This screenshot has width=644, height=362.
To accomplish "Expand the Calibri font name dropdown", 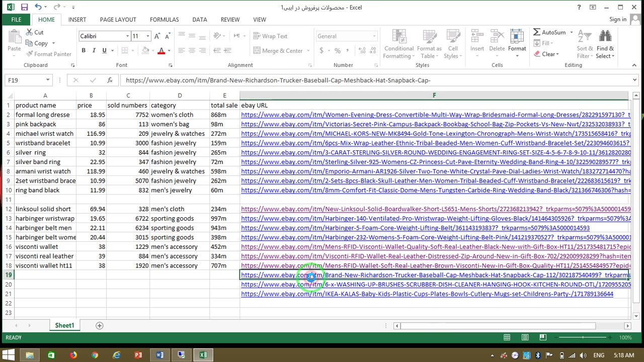I will 127,36.
